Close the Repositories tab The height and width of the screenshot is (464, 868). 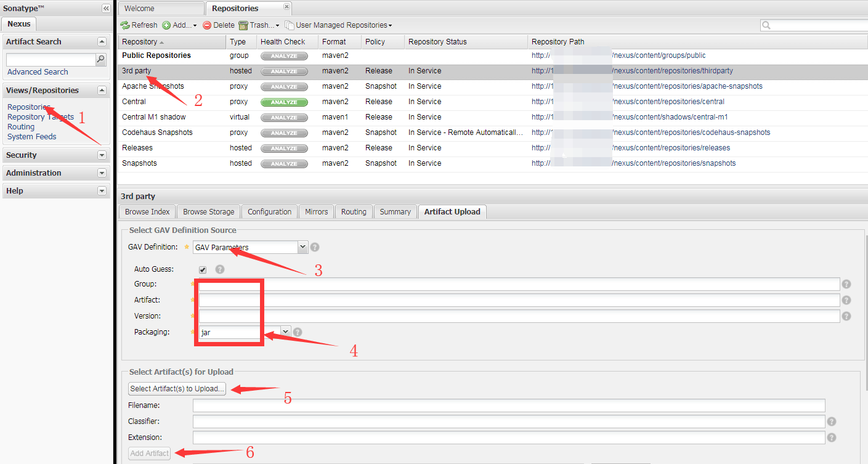(x=286, y=6)
